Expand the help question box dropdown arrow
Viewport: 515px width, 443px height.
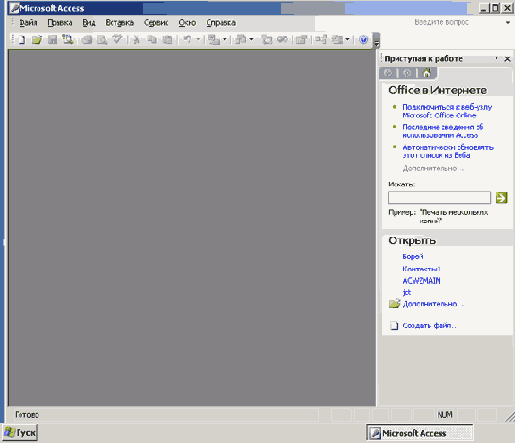508,23
